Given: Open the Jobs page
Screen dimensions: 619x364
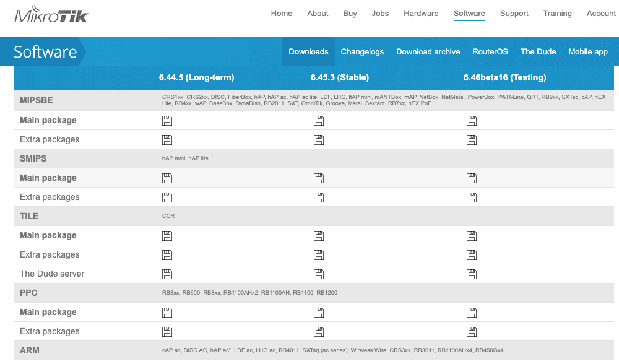Looking at the screenshot, I should tap(380, 14).
